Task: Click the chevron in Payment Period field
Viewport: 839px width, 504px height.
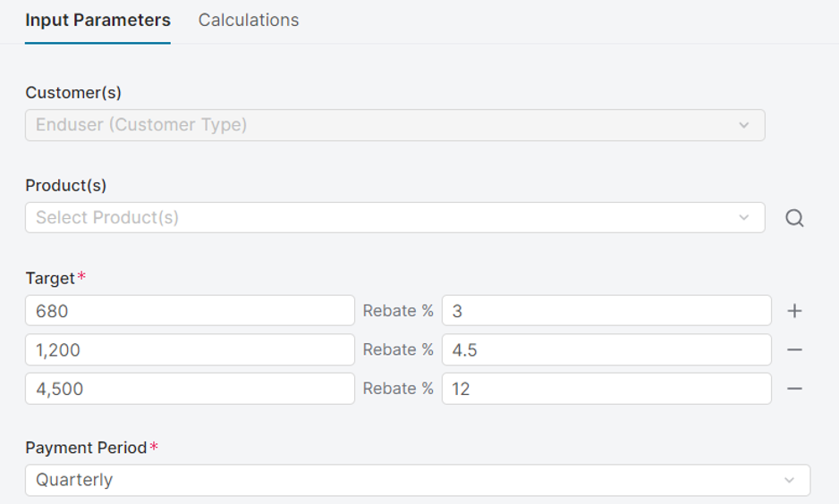Action: [789, 480]
